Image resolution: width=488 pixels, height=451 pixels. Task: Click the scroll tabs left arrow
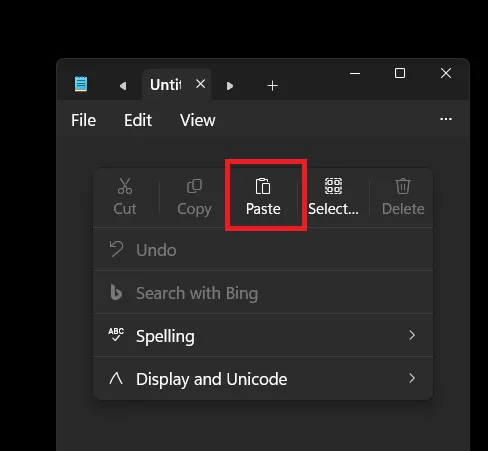pos(123,86)
